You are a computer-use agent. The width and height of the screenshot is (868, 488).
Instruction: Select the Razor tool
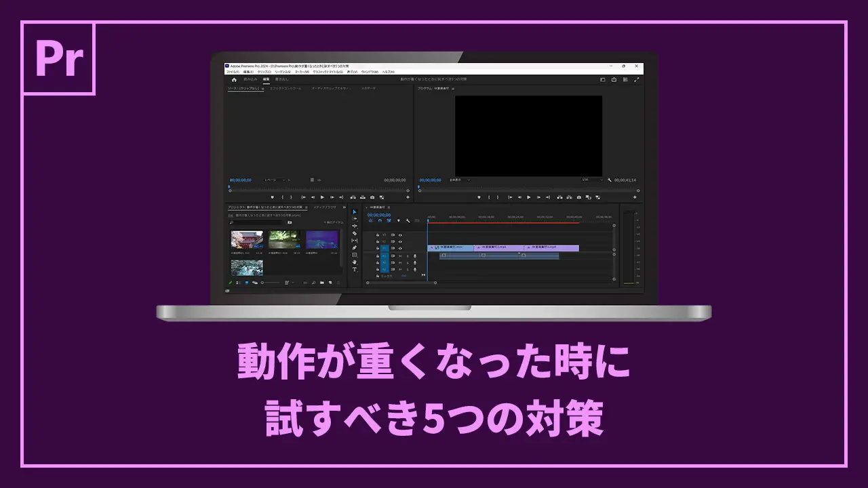pyautogui.click(x=355, y=233)
